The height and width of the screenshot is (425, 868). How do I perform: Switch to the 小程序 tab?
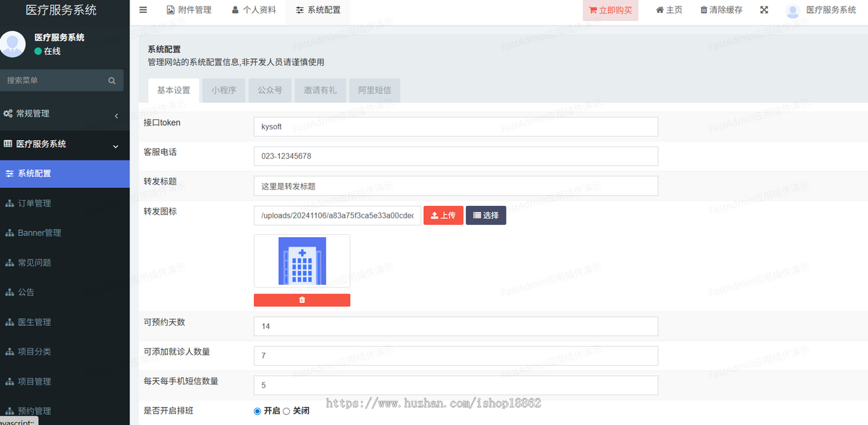pyautogui.click(x=224, y=90)
